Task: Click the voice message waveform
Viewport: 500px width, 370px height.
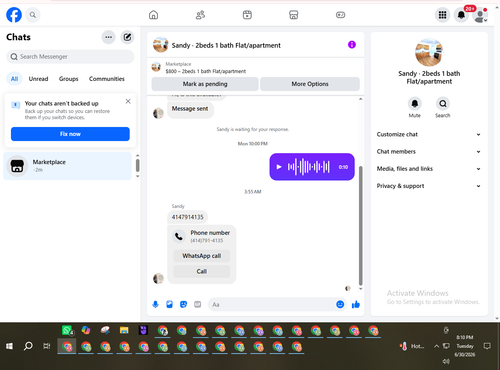Action: 309,166
